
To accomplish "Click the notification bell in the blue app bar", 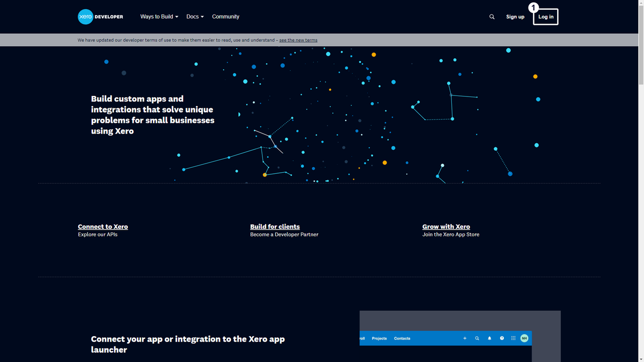I will pyautogui.click(x=489, y=338).
